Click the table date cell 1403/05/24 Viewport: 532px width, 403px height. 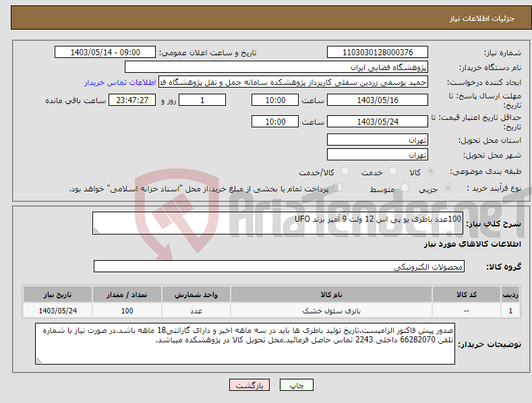[58, 311]
